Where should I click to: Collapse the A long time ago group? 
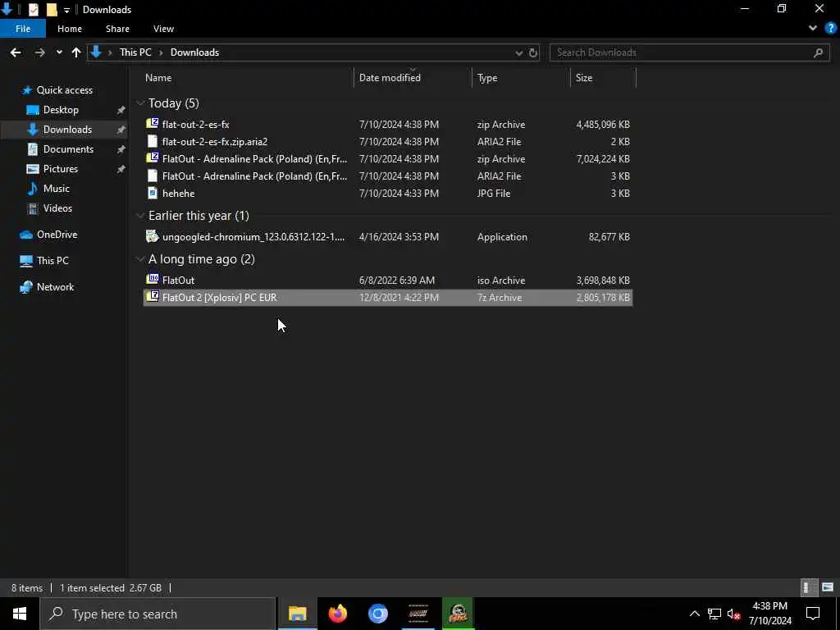click(140, 259)
